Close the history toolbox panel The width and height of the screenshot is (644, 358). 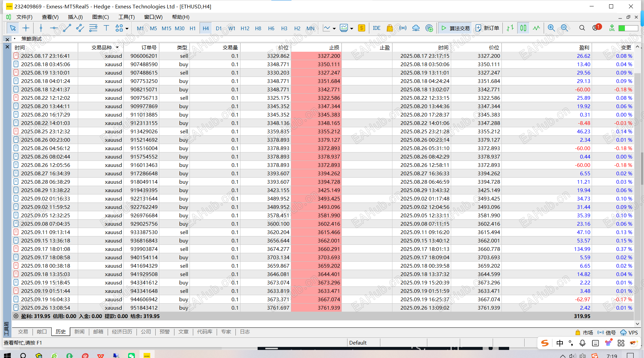[x=7, y=47]
